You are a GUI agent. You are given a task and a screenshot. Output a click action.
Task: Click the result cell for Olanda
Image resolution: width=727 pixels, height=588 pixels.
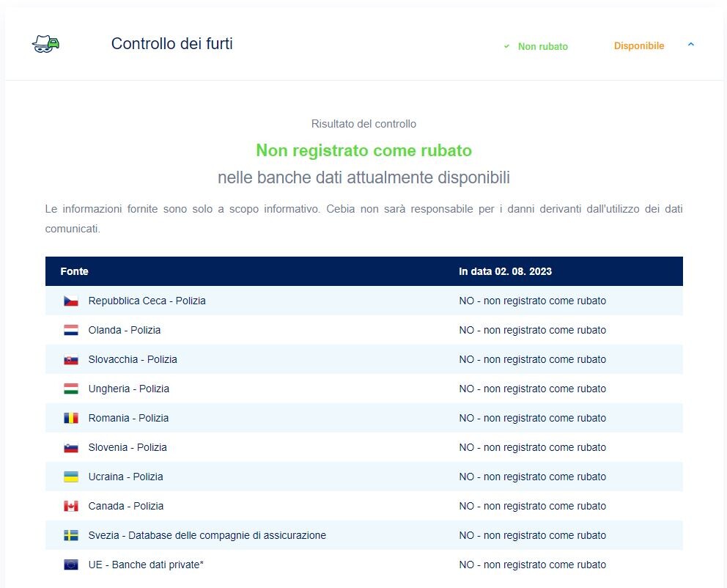532,330
